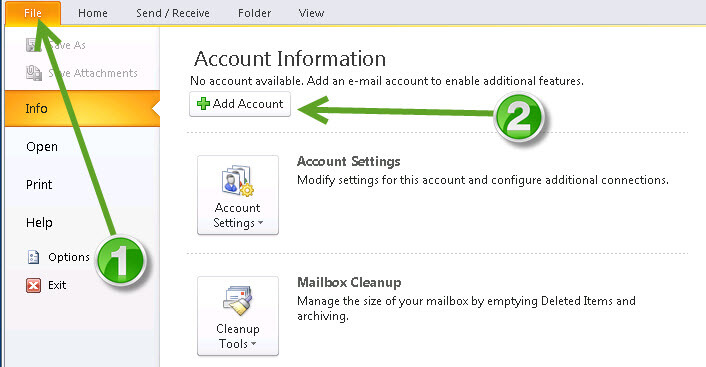Click the Exit label in sidebar

tap(57, 285)
